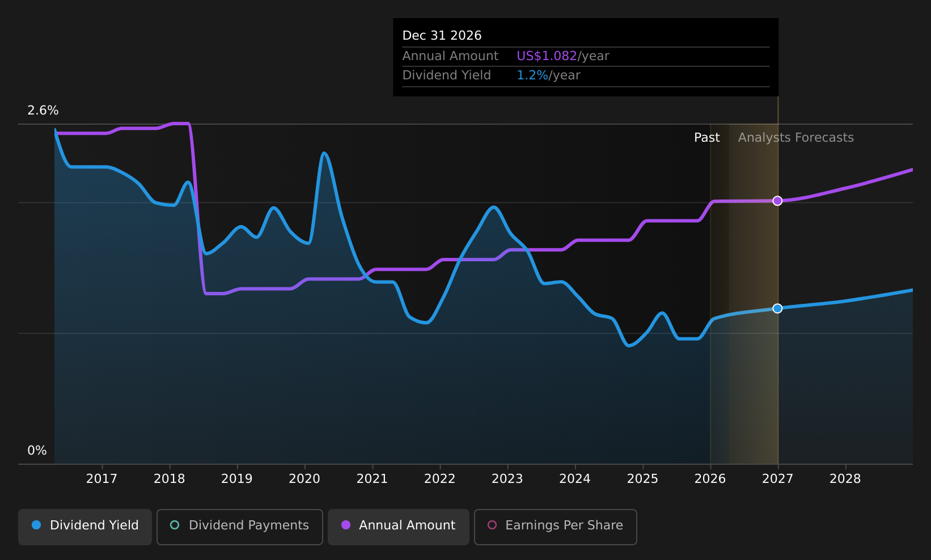
Task: Click the Annual Amount tooltip row label
Action: coord(450,56)
